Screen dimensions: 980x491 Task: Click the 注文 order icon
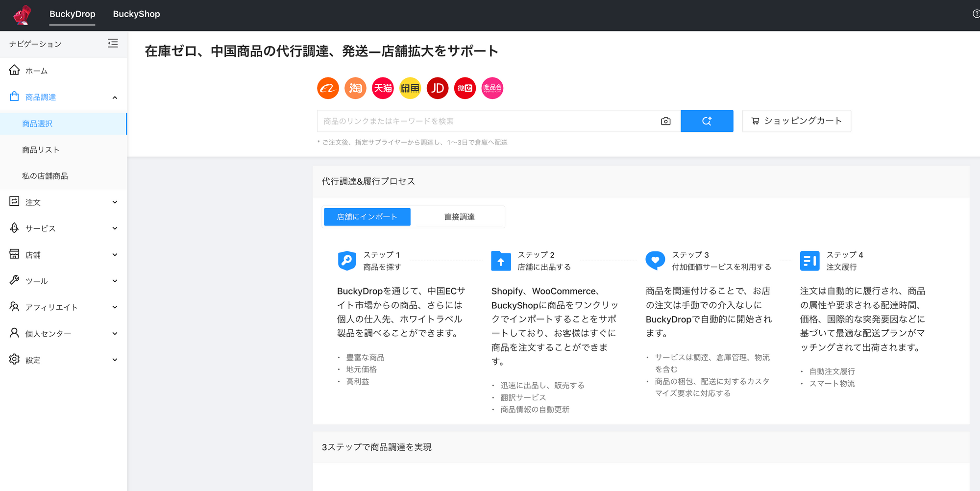coord(14,201)
